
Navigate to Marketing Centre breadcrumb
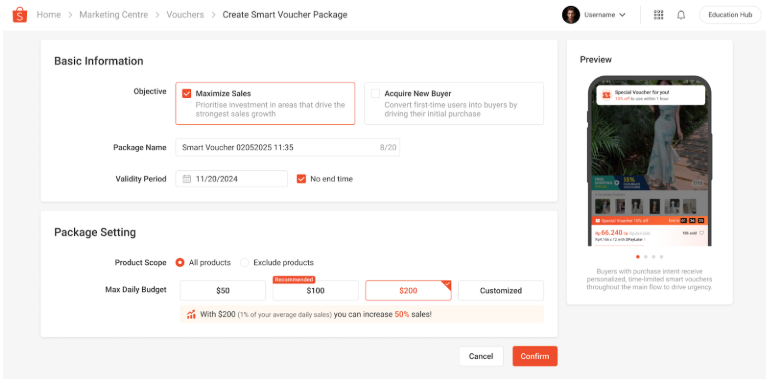(113, 15)
